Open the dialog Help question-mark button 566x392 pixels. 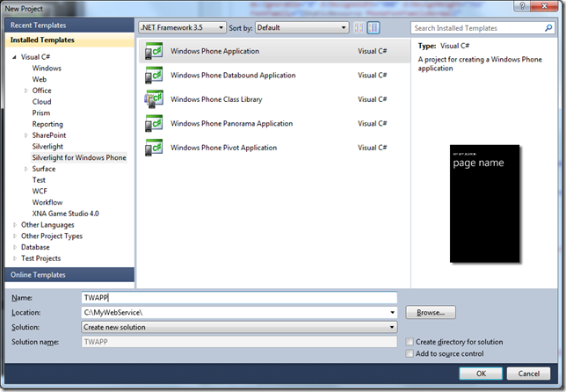point(522,5)
